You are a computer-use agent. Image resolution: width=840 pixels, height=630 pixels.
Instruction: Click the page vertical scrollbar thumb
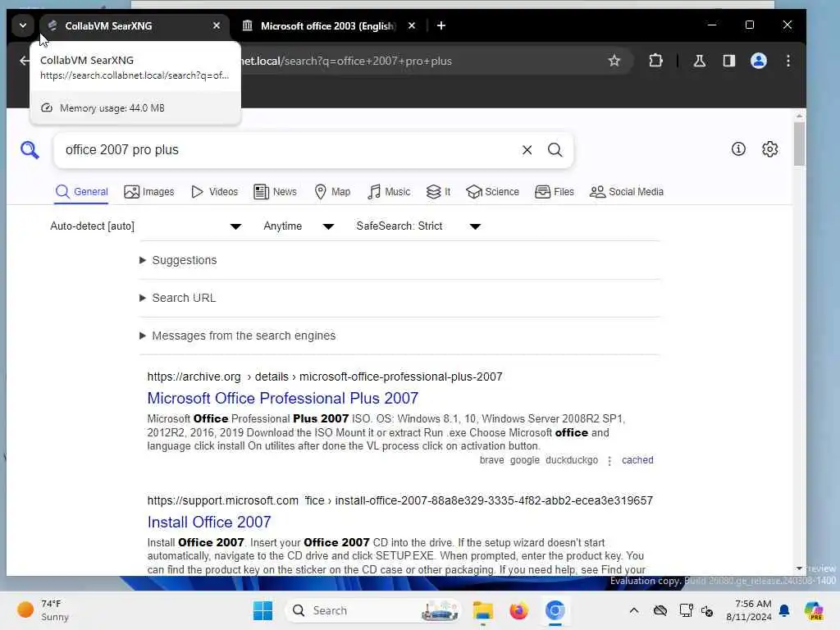click(x=799, y=144)
